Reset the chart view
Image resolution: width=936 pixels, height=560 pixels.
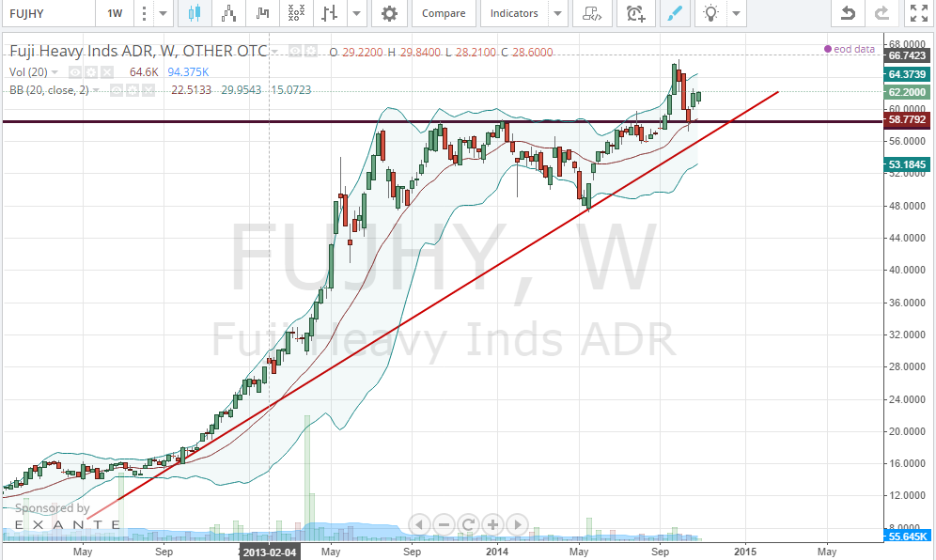(468, 525)
